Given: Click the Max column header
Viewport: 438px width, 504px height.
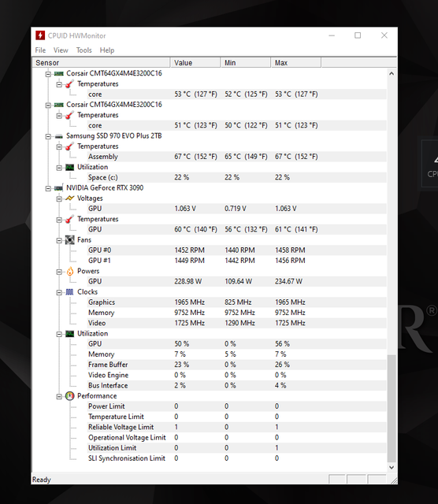Looking at the screenshot, I should 296,63.
